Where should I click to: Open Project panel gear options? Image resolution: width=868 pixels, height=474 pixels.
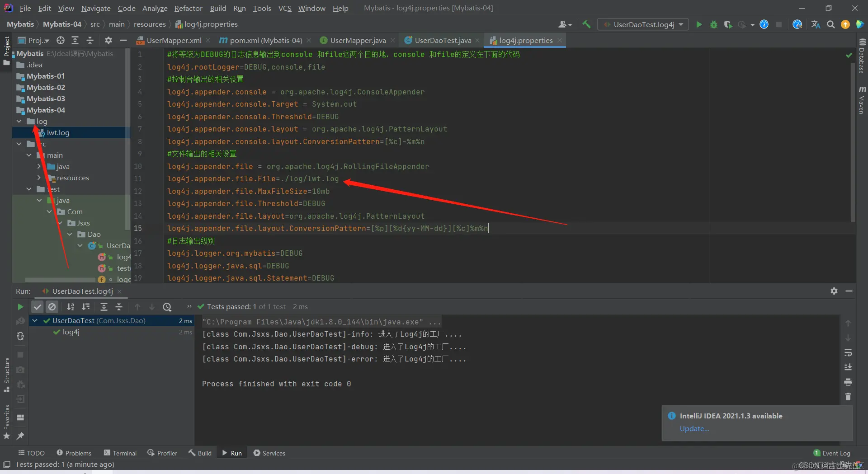pyautogui.click(x=108, y=40)
